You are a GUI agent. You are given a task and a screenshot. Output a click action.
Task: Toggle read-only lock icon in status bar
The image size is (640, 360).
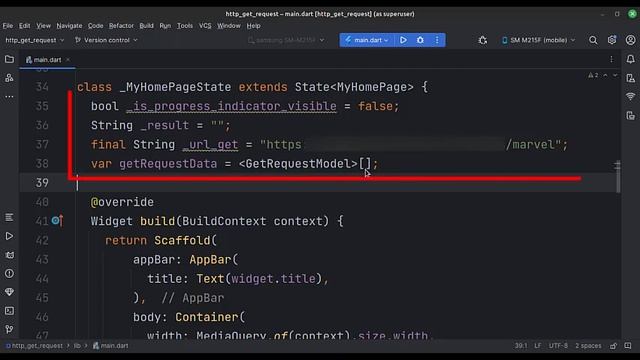[613, 346]
